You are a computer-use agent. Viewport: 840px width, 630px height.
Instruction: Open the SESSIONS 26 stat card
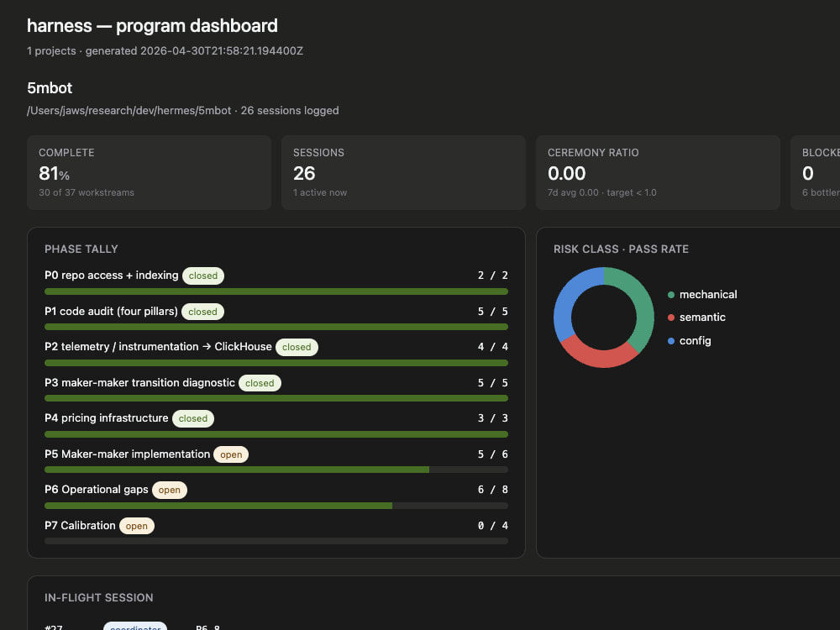point(403,172)
